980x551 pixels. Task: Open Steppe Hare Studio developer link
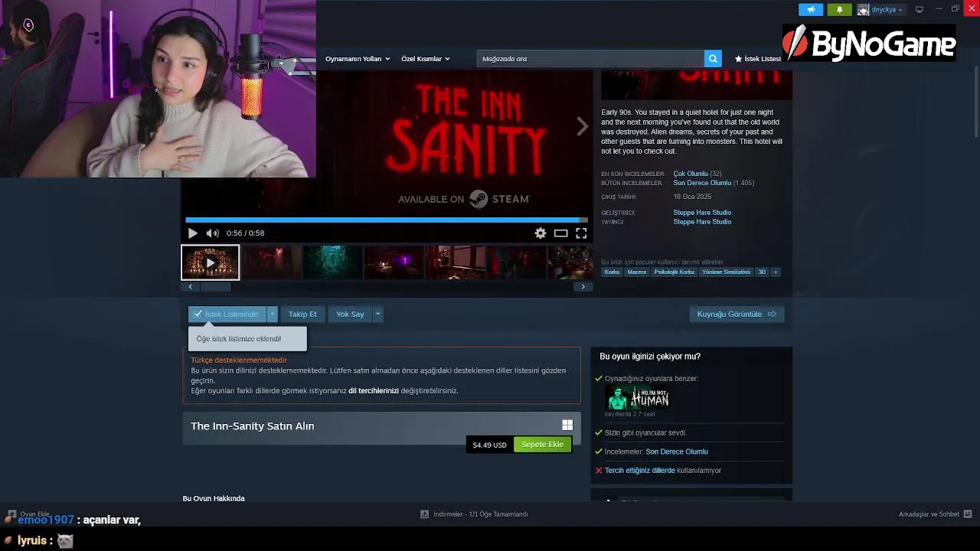[x=702, y=213]
